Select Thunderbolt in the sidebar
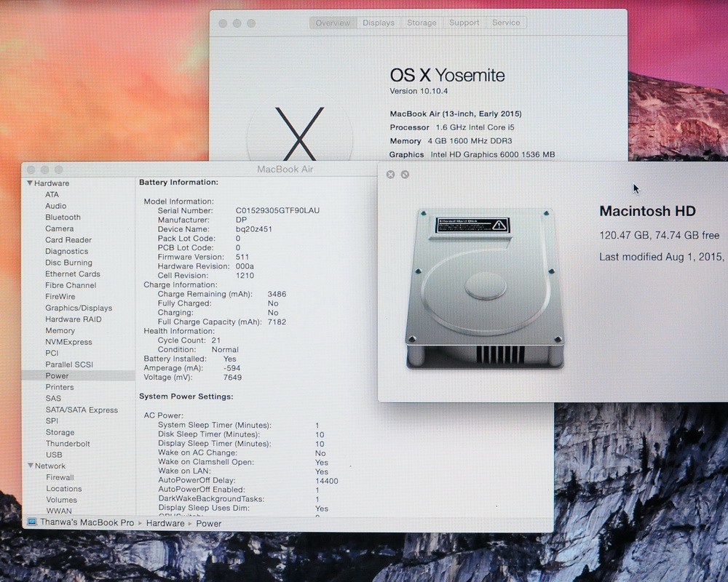Image resolution: width=728 pixels, height=582 pixels. [68, 444]
